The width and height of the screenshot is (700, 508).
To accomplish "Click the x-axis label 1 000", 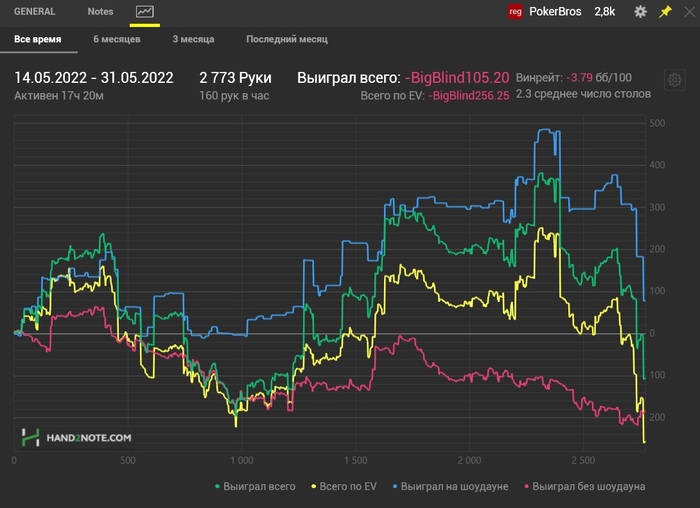I will (242, 460).
